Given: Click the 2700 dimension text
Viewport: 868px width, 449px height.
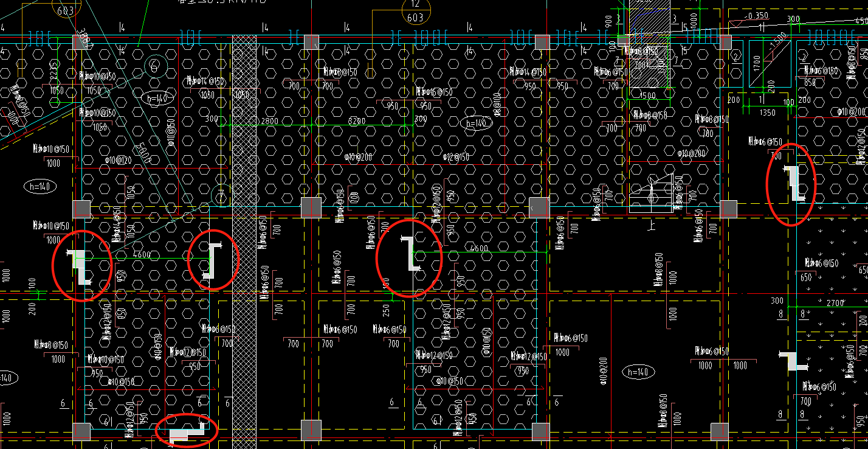Looking at the screenshot, I should [835, 302].
